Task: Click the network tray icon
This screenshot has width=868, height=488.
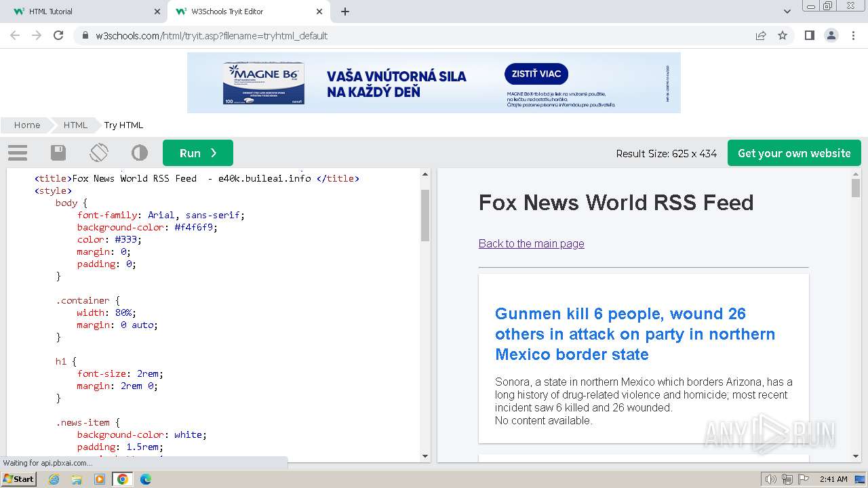Action: pyautogui.click(x=787, y=479)
